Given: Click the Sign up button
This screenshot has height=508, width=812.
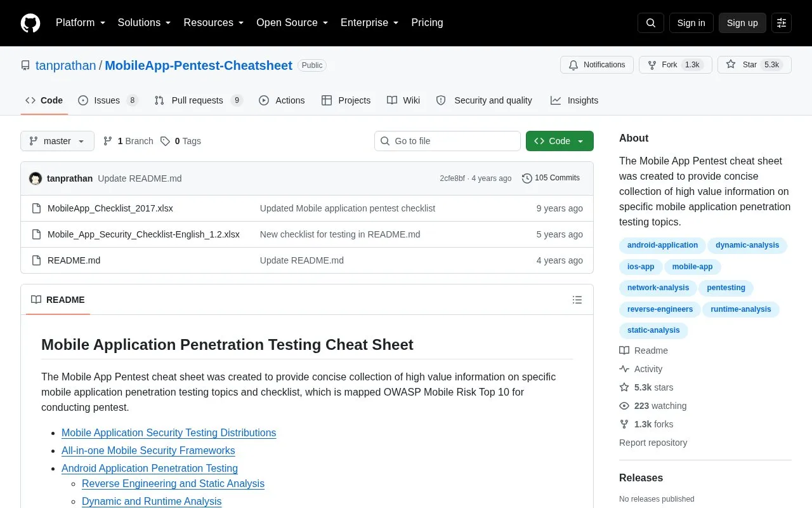Looking at the screenshot, I should [x=742, y=23].
